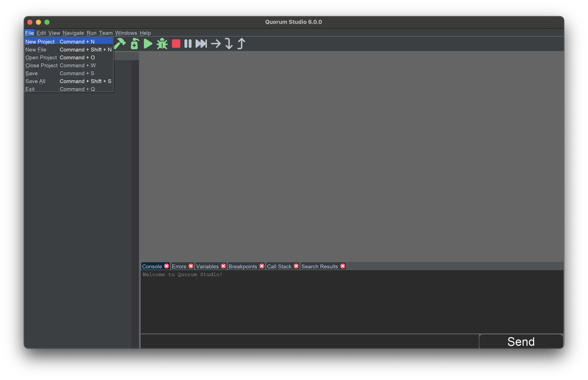Viewport: 588px width, 380px height.
Task: Click the Build hammer icon
Action: tap(120, 44)
